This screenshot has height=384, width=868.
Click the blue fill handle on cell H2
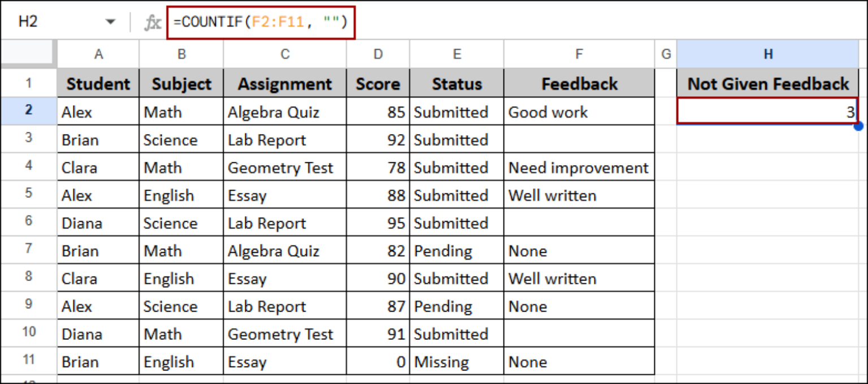click(x=858, y=127)
